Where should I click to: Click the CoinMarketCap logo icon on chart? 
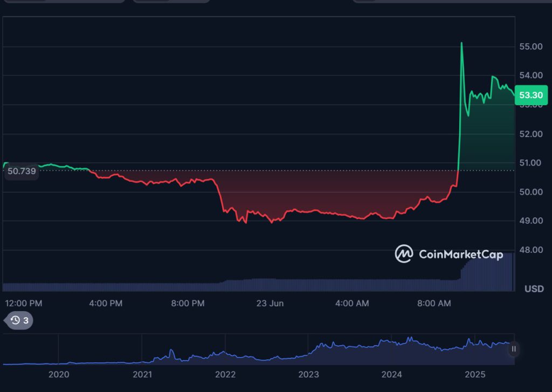click(404, 254)
